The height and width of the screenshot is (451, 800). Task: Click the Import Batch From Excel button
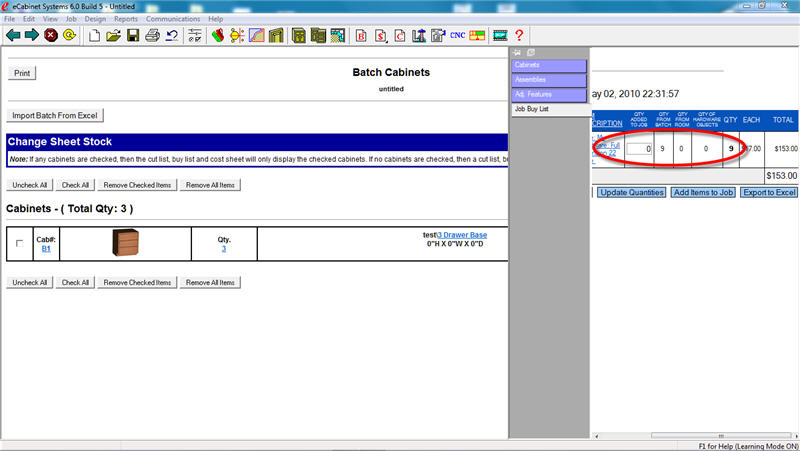57,116
